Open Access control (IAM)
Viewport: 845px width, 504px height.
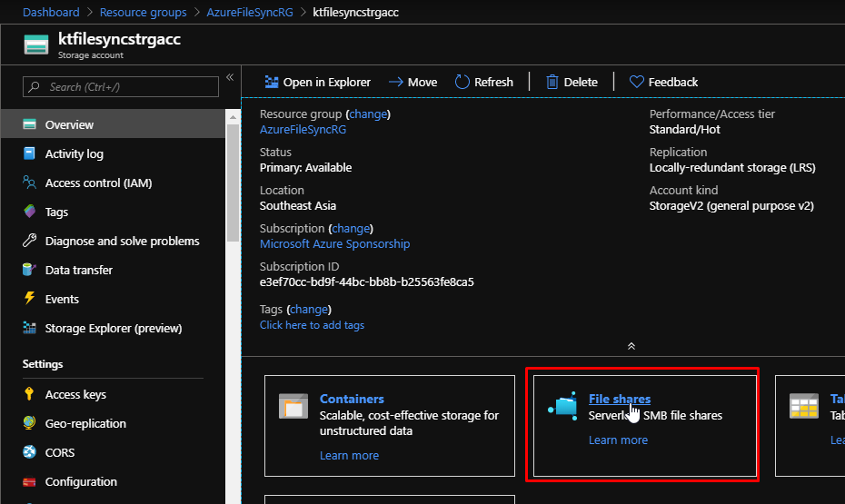(114, 183)
